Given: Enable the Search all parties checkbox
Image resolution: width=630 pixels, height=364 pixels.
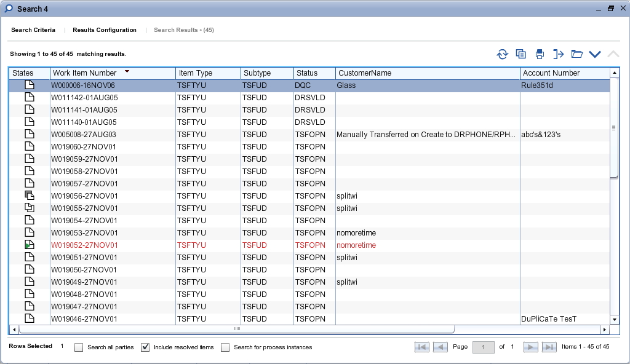Looking at the screenshot, I should (79, 347).
